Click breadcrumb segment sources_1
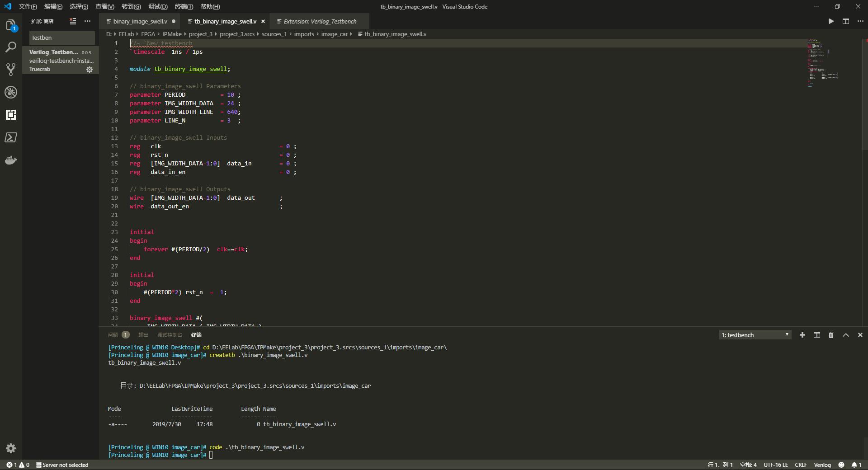 [x=274, y=34]
